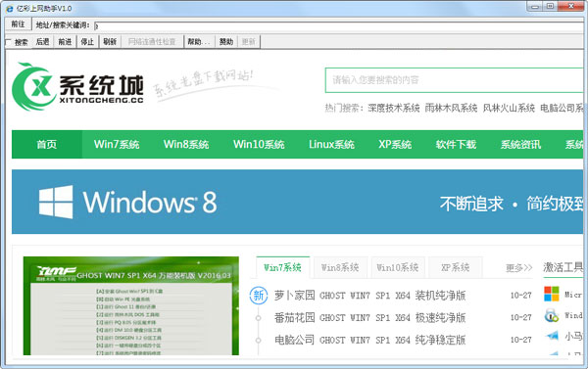This screenshot has height=369, width=588.
Task: Select Win8系统 in green navigation bar
Action: [186, 144]
